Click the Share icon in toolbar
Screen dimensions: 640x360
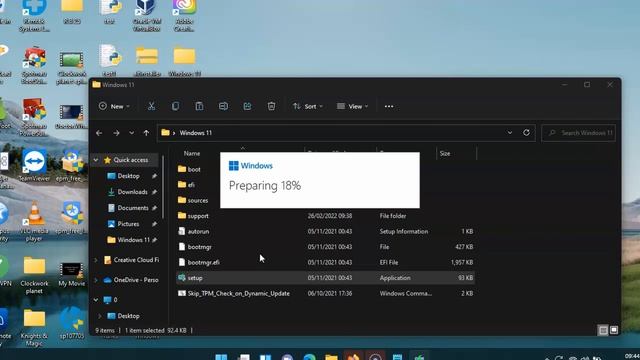[x=247, y=107]
